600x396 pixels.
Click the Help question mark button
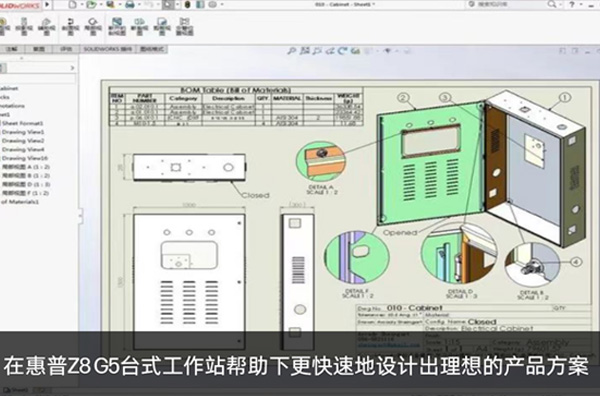pos(572,5)
